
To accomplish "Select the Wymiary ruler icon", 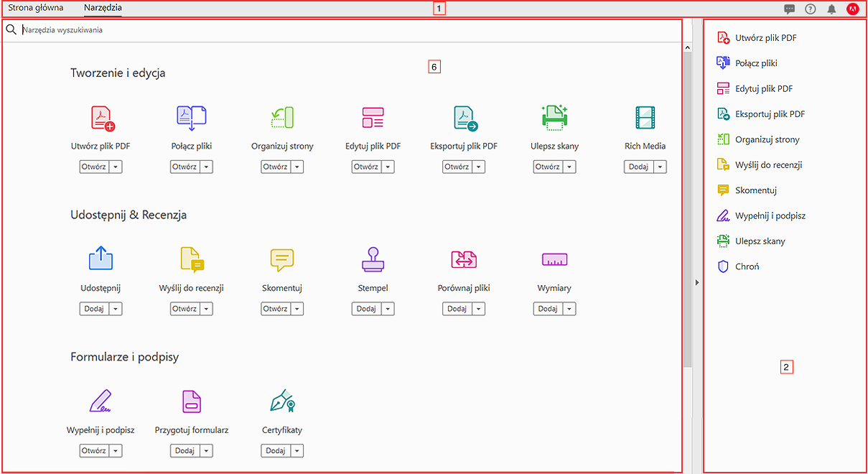I will click(554, 259).
